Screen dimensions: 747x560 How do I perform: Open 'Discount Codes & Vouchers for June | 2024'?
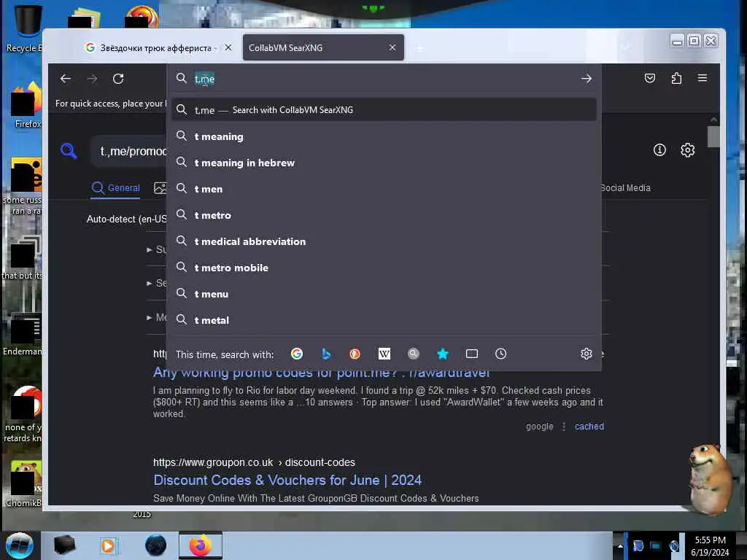(287, 480)
